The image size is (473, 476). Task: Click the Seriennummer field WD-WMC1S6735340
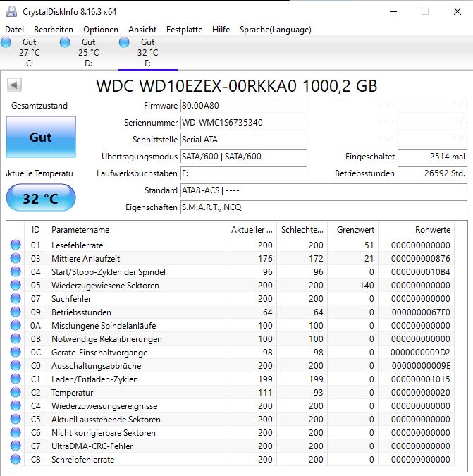[x=243, y=123]
